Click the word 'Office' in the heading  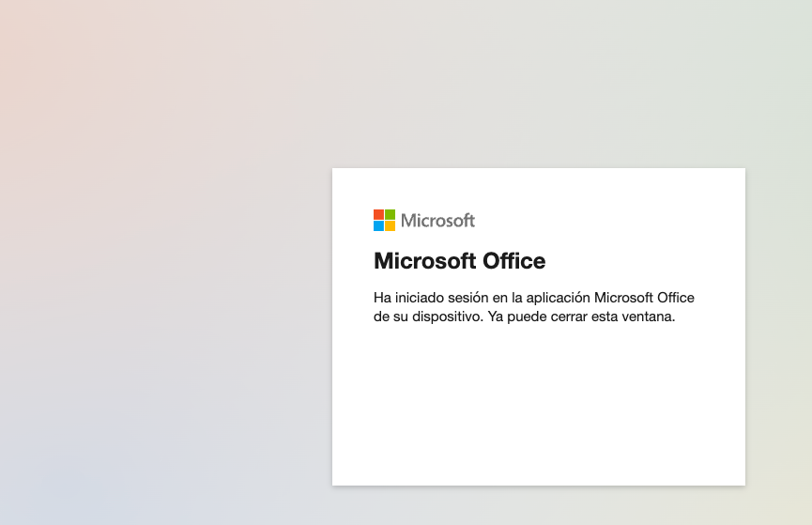(513, 260)
